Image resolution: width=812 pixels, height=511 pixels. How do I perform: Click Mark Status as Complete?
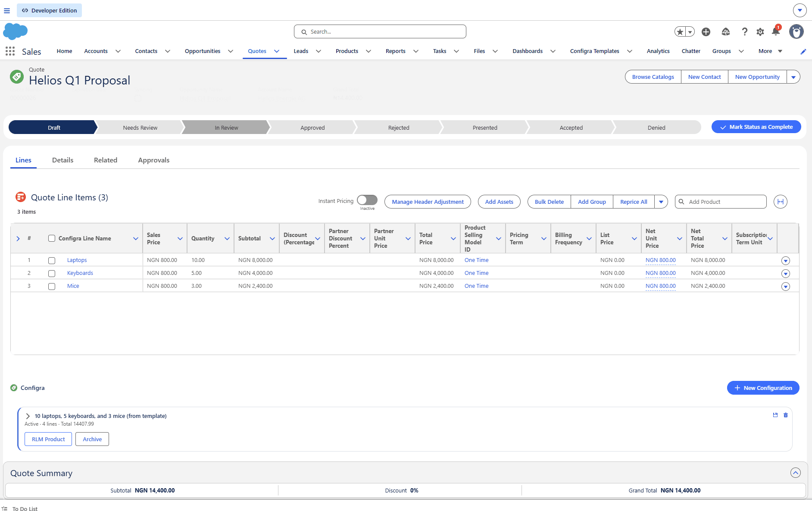(x=756, y=127)
